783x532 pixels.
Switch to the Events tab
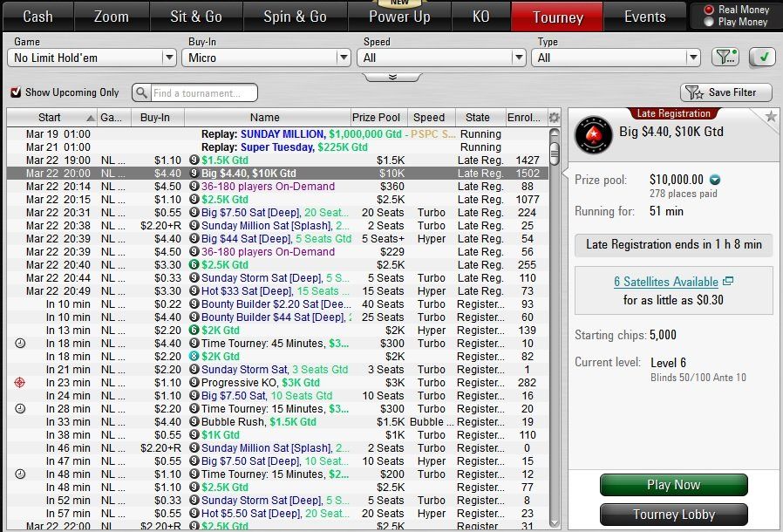(x=644, y=17)
